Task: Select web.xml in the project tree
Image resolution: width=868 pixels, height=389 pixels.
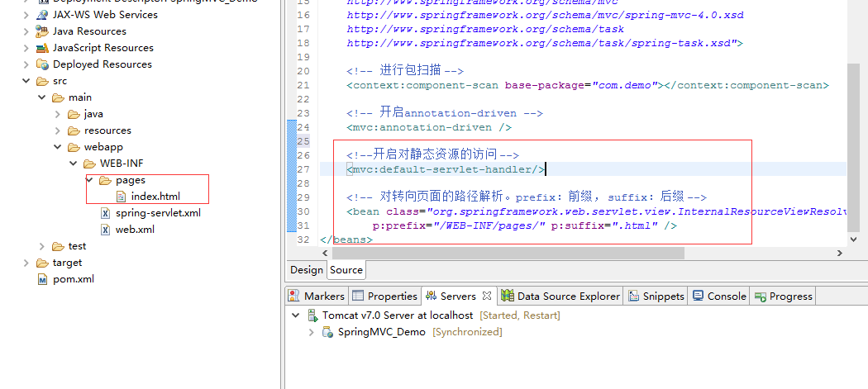Action: point(134,230)
